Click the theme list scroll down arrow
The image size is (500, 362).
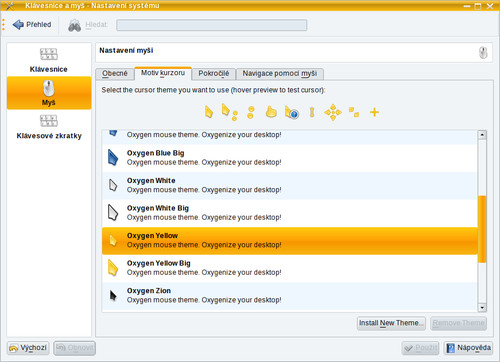[482, 307]
